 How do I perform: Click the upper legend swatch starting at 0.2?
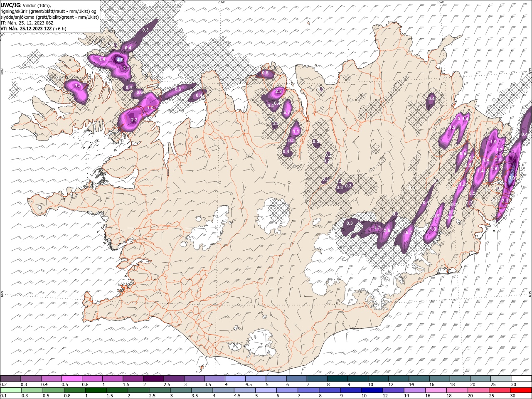pos(10,379)
